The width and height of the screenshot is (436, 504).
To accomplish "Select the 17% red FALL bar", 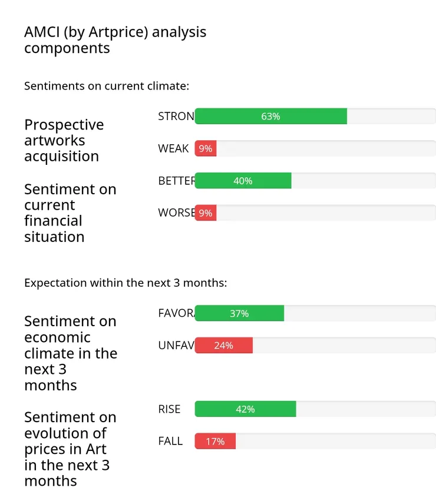I will [x=215, y=441].
